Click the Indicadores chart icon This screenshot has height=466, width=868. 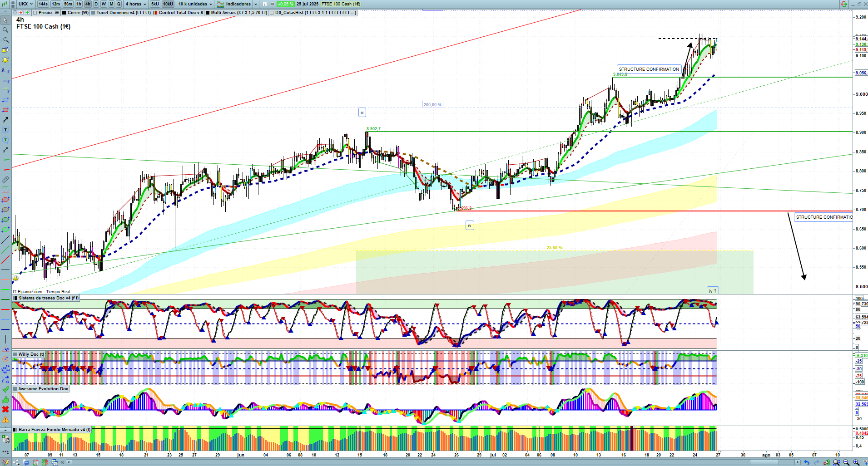pos(220,4)
